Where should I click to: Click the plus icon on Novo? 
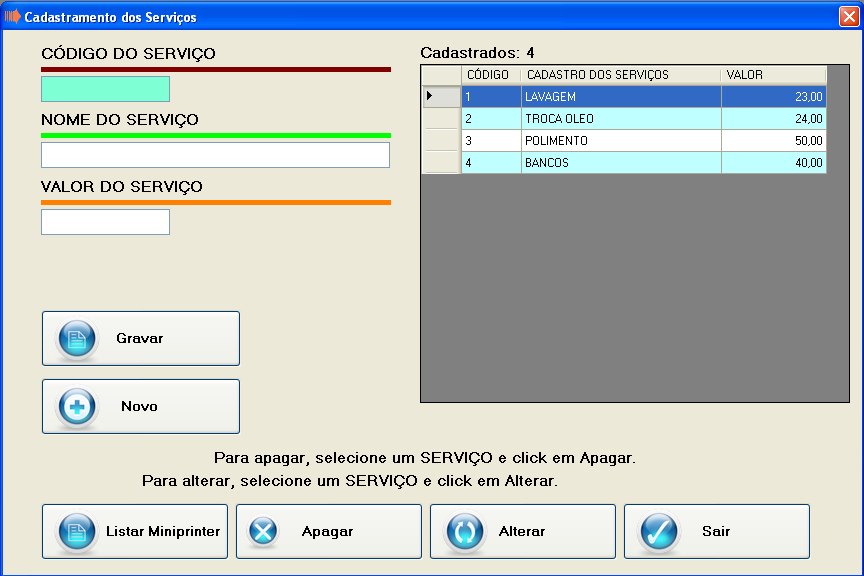click(77, 407)
